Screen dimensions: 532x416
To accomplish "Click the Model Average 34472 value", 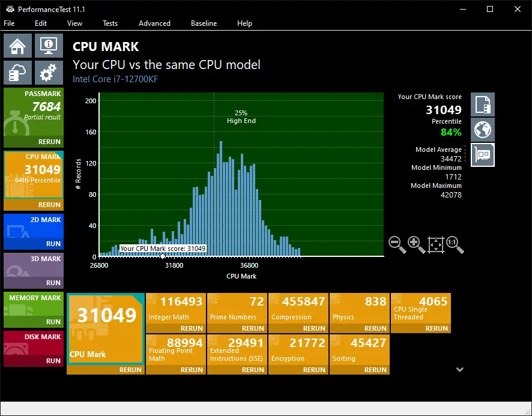I will point(451,159).
